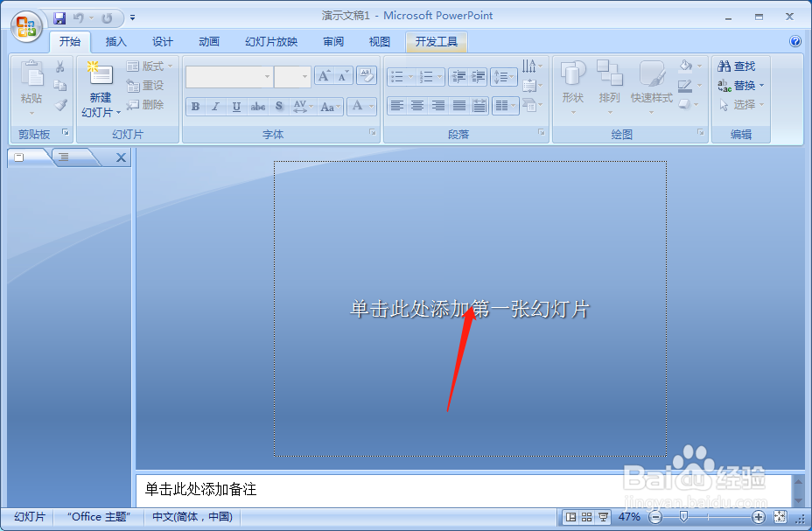Open the Office button menu
The image size is (812, 531).
tap(26, 26)
